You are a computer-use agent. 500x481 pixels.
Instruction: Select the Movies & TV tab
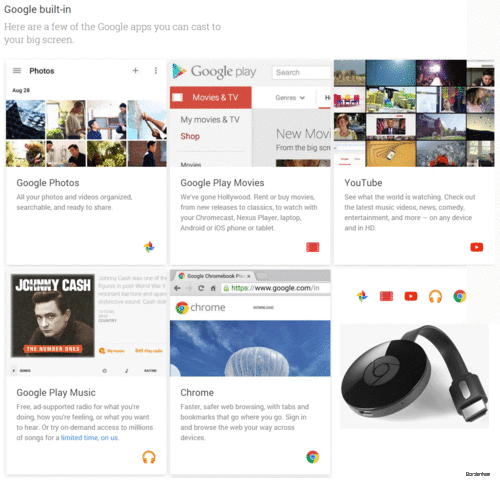tap(211, 97)
